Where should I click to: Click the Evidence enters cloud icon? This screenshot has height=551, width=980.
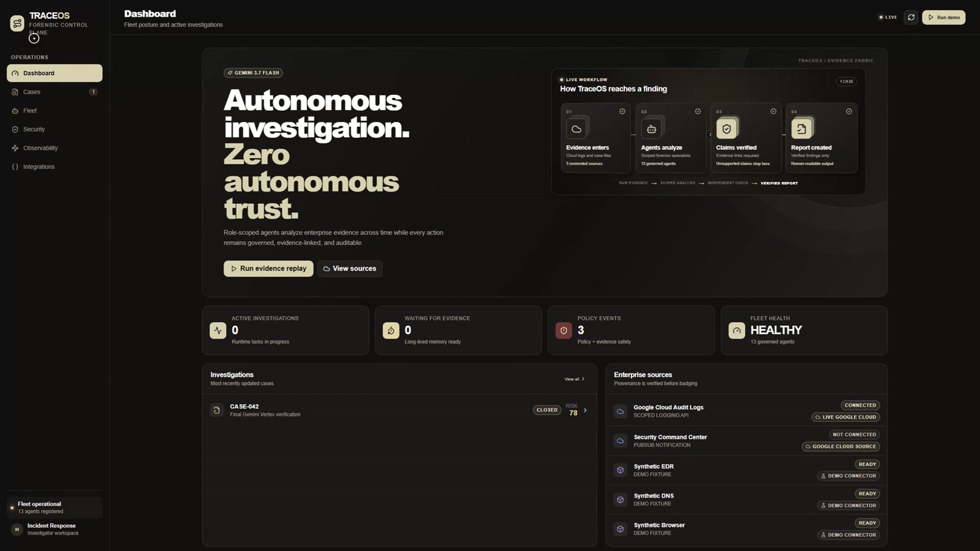576,129
